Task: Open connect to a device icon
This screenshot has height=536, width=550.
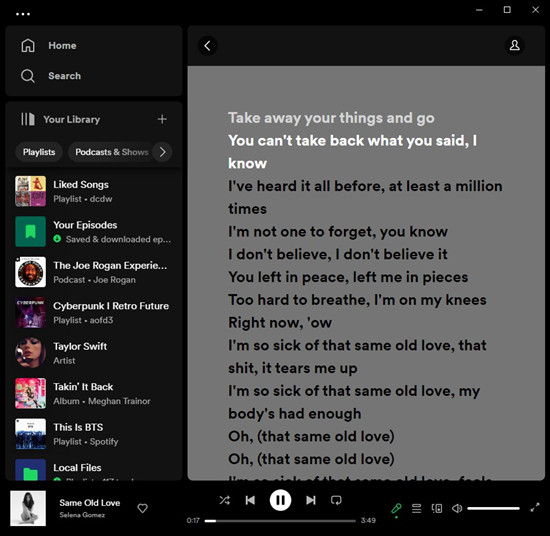Action: 437,508
